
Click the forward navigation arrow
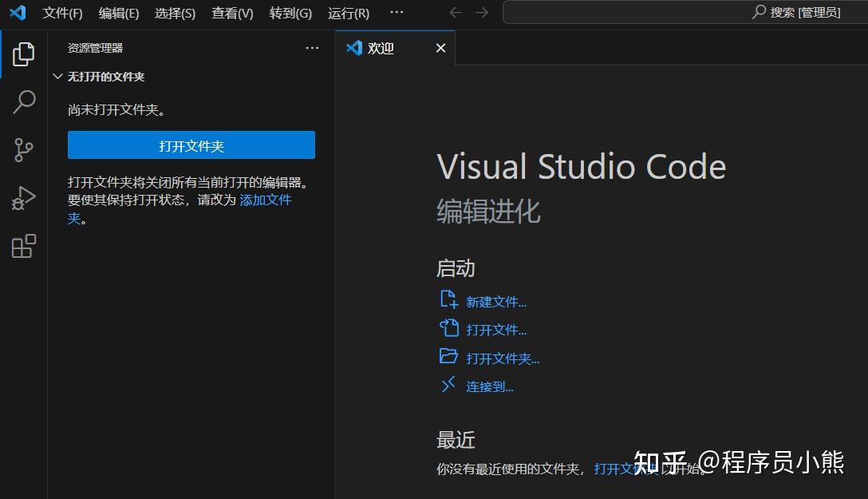[479, 12]
